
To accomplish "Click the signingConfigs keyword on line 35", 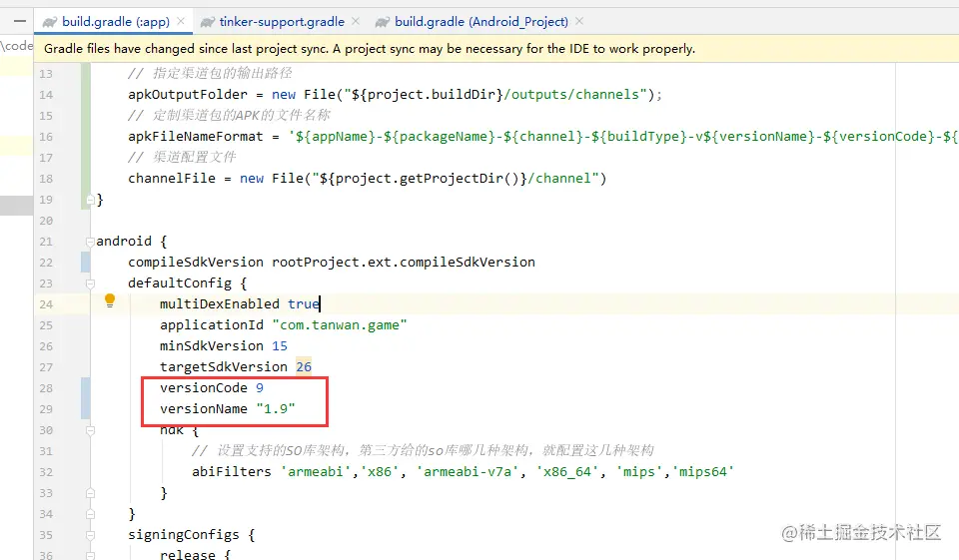I will 184,535.
